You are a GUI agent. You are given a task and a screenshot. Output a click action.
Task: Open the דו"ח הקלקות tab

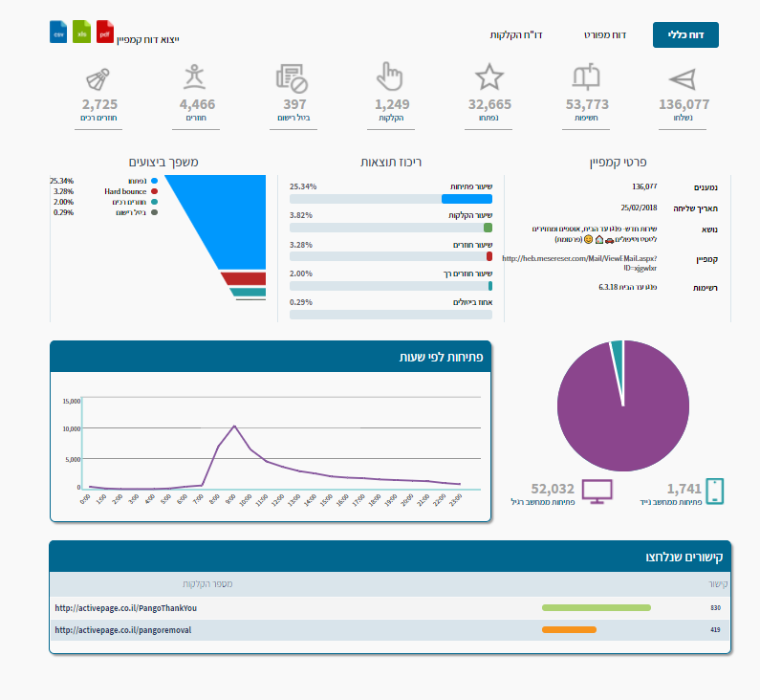517,34
